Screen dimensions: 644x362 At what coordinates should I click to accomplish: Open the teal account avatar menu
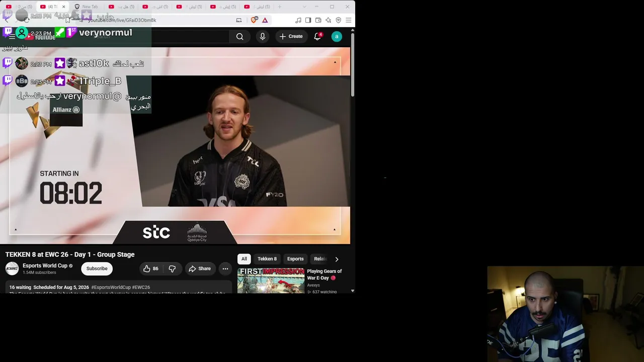(337, 36)
